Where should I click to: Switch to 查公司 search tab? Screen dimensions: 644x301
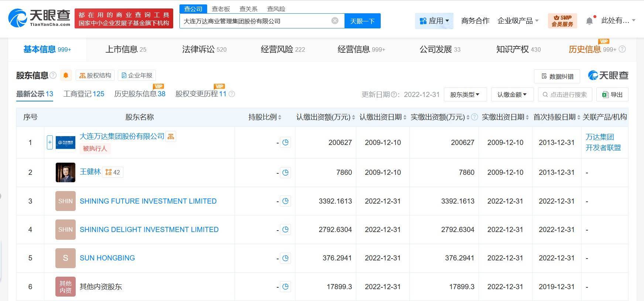[193, 9]
